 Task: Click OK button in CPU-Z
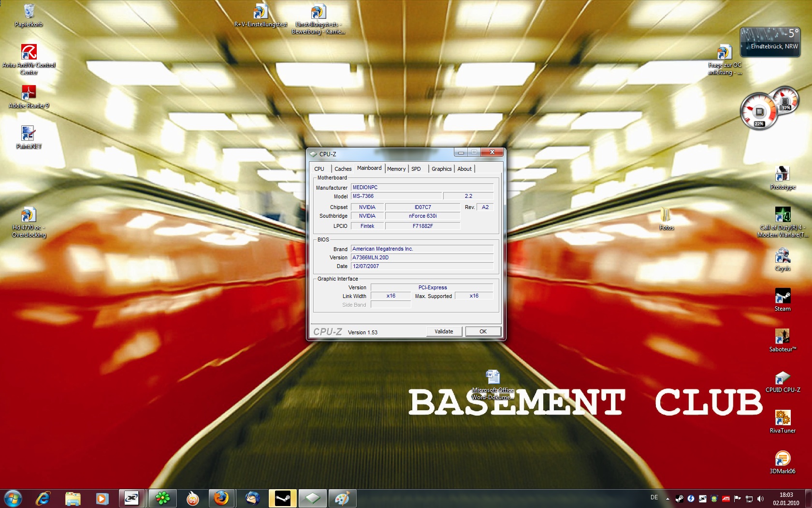click(483, 331)
